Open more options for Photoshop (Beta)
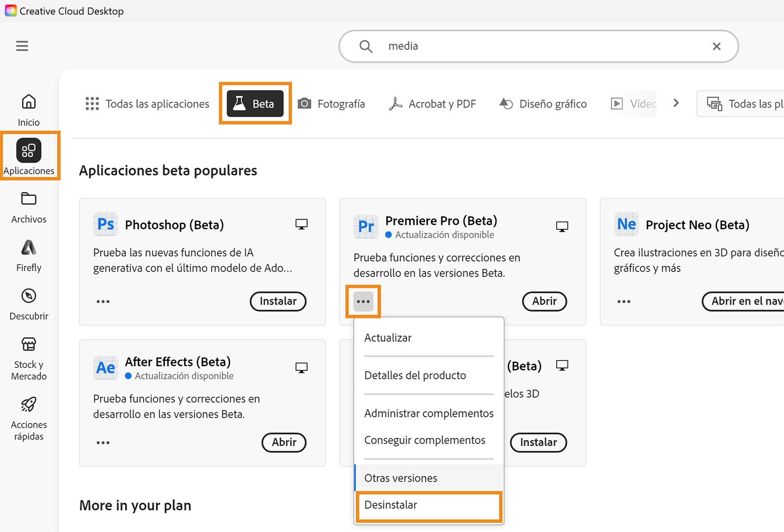Image resolution: width=784 pixels, height=532 pixels. (103, 301)
